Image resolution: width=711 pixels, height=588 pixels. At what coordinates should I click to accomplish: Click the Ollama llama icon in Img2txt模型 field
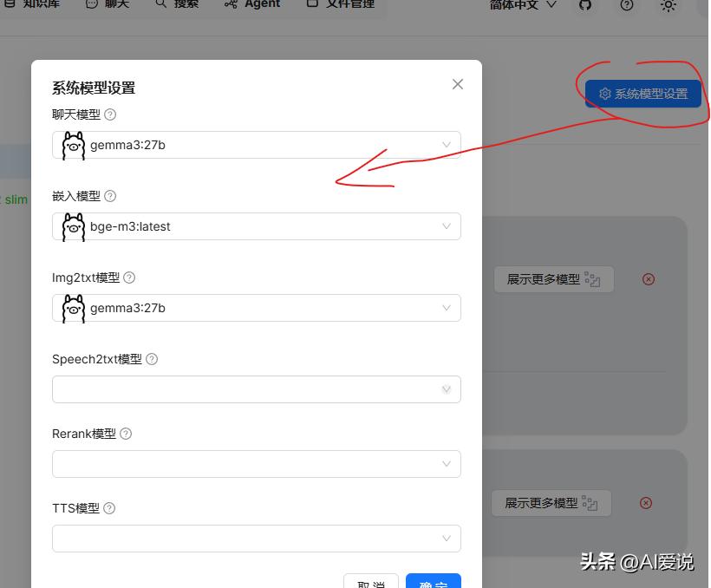pos(74,309)
